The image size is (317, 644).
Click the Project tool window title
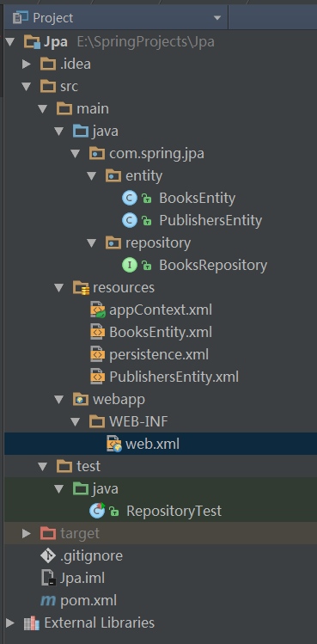[52, 18]
